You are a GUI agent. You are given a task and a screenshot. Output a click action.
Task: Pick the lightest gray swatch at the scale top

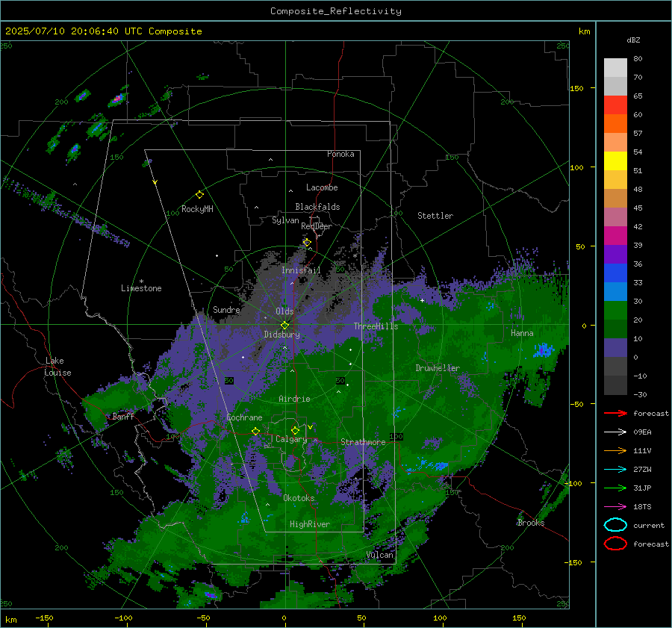point(615,68)
